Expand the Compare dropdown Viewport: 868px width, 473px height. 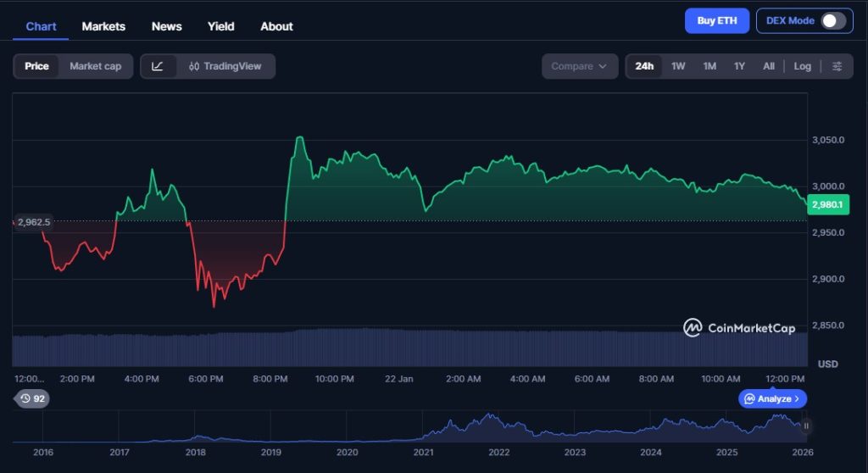(x=580, y=66)
